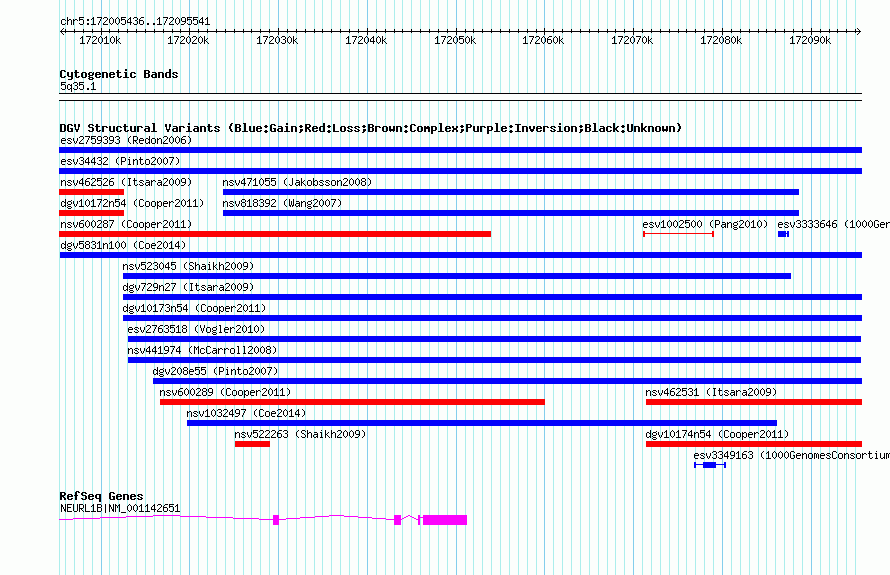Click the 172030k ruler tick label
890x575 pixels.
(277, 40)
